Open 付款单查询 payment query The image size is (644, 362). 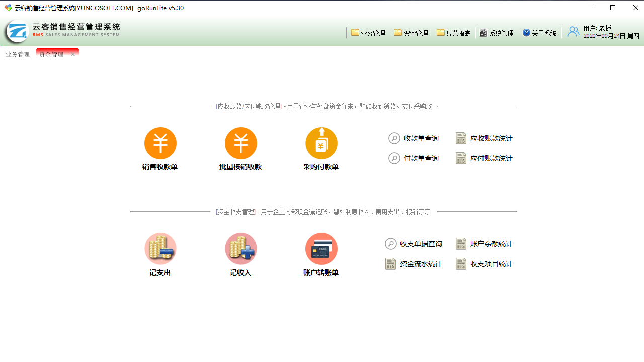pyautogui.click(x=414, y=158)
